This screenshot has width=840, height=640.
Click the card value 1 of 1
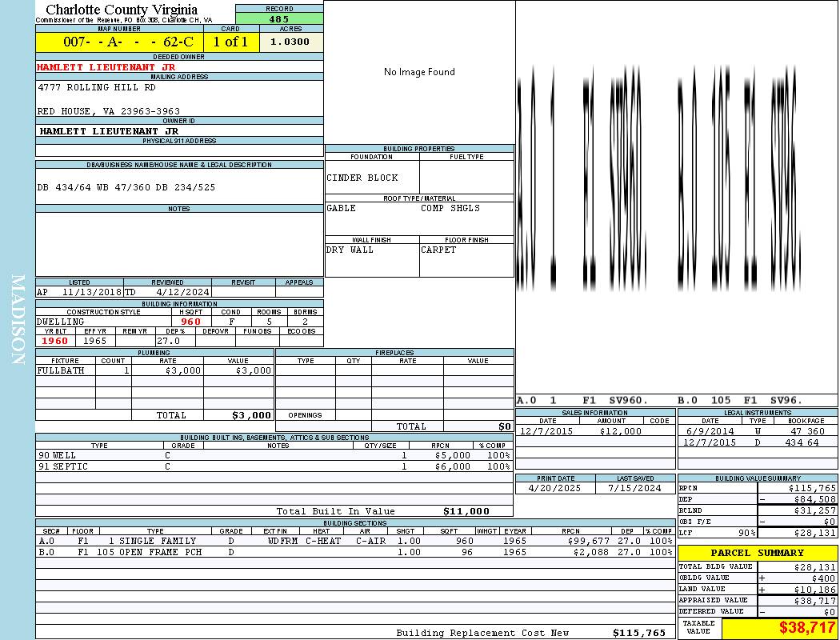click(x=231, y=42)
